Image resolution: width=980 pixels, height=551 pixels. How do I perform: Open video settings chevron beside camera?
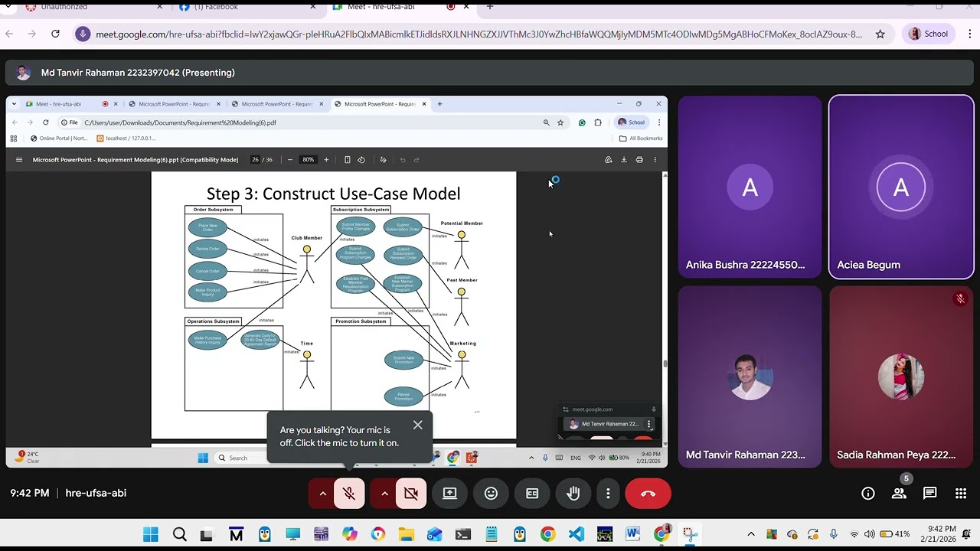384,494
